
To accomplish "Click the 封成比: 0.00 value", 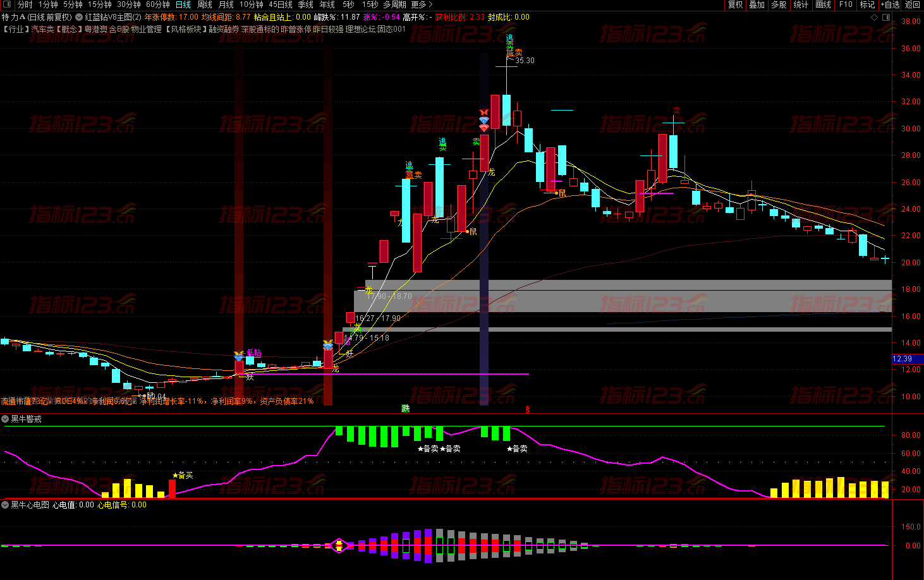I will tap(509, 18).
